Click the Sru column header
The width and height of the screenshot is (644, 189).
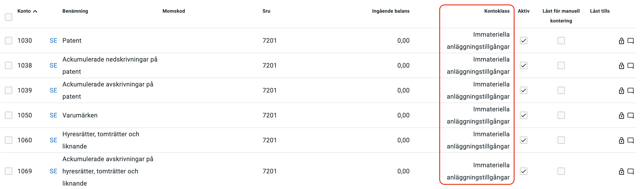[266, 11]
